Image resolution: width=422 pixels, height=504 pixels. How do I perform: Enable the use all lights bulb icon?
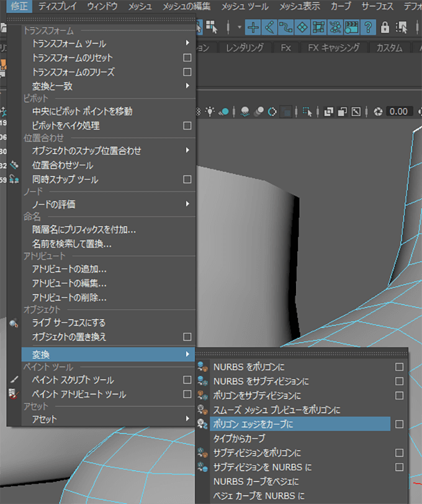210,112
